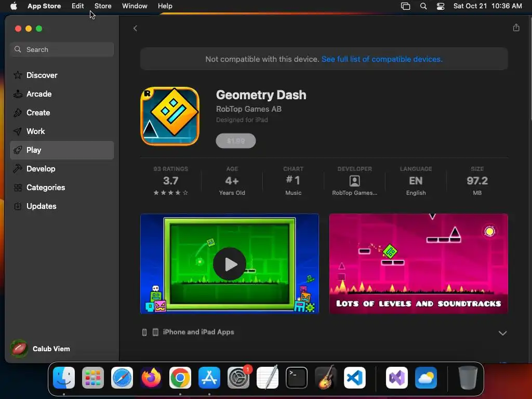This screenshot has height=399, width=532.
Task: Open the Develop hammer icon
Action: pos(18,169)
